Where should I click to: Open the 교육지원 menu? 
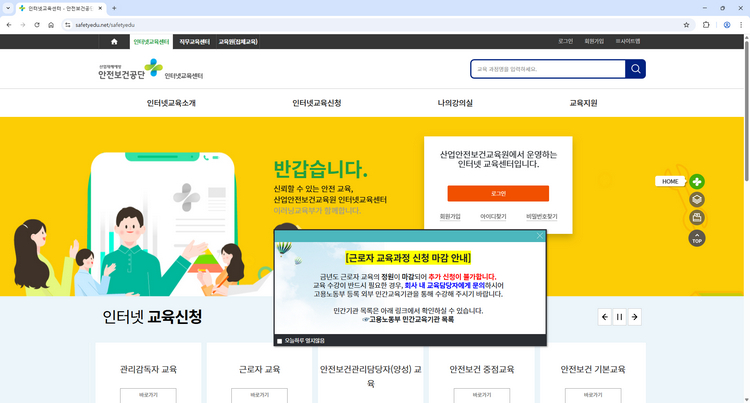point(583,103)
